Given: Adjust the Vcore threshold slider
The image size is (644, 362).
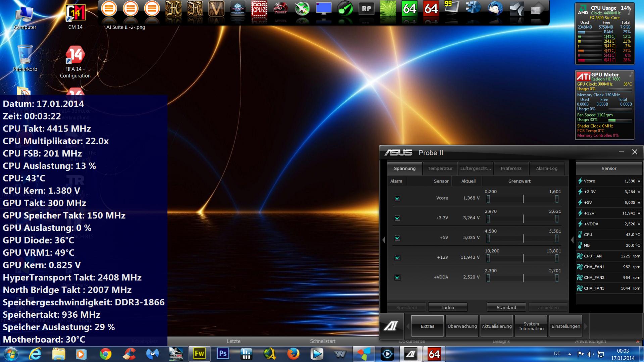Looking at the screenshot, I should tap(523, 199).
